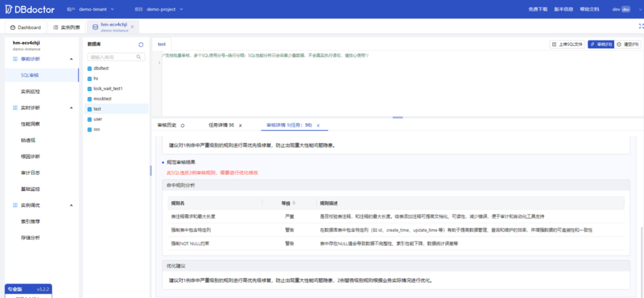The height and width of the screenshot is (298, 644).
Task: Click the 专业版 v3.2.2 badge
Action: click(29, 289)
